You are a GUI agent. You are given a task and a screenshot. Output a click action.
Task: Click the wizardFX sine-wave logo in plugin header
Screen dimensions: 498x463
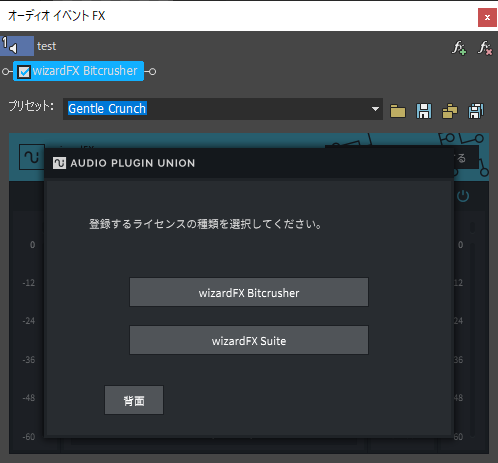coord(32,157)
